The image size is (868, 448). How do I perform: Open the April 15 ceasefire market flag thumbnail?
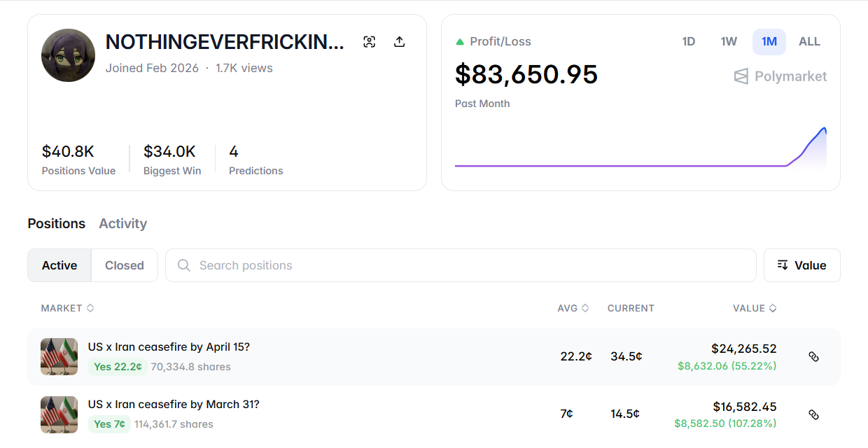59,356
